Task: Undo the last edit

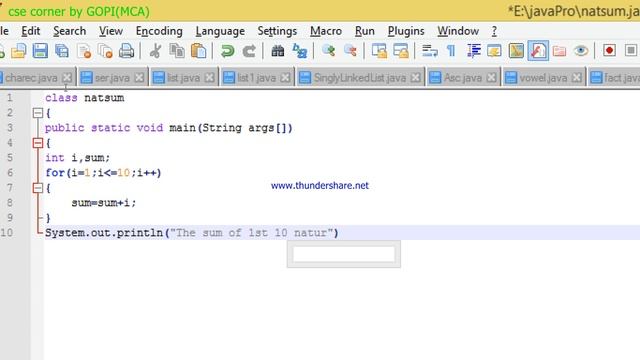Action: (227, 51)
